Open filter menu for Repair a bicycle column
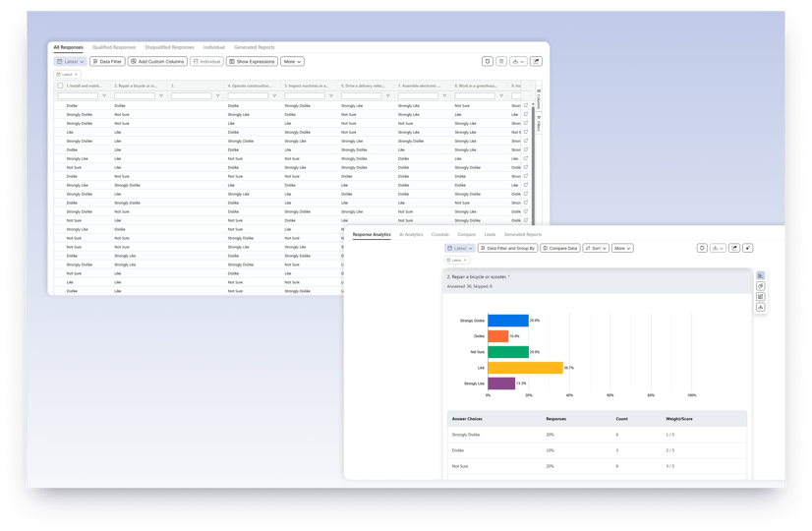Viewport: 812px width, 531px height. [x=161, y=95]
